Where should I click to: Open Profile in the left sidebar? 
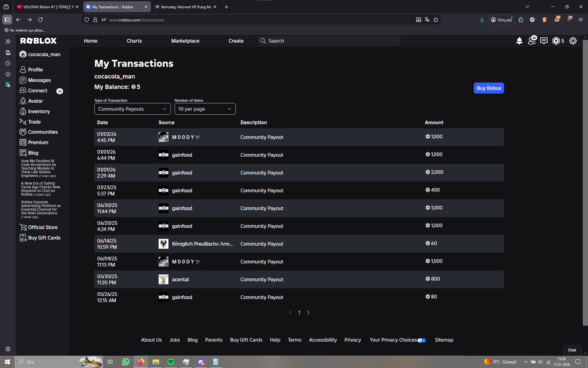pyautogui.click(x=31, y=70)
